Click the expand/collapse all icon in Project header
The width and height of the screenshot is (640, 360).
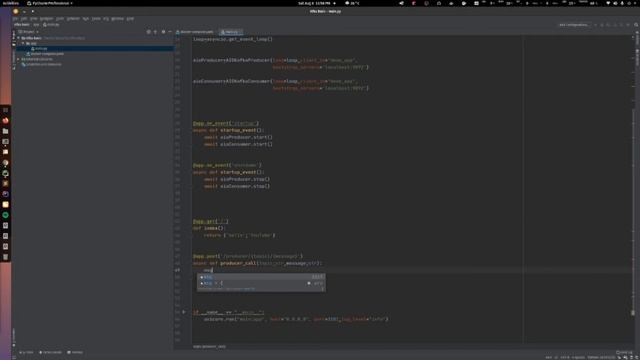[x=155, y=32]
